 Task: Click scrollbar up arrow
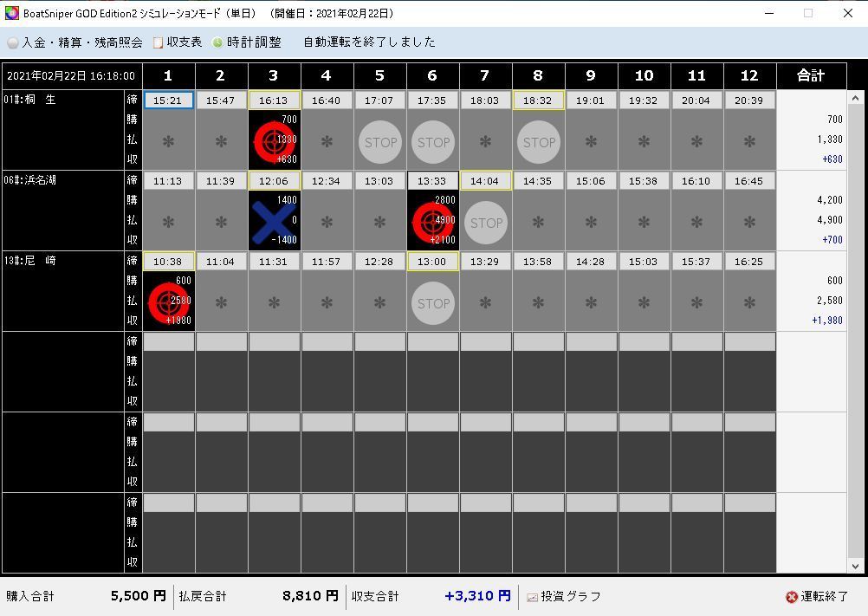855,98
